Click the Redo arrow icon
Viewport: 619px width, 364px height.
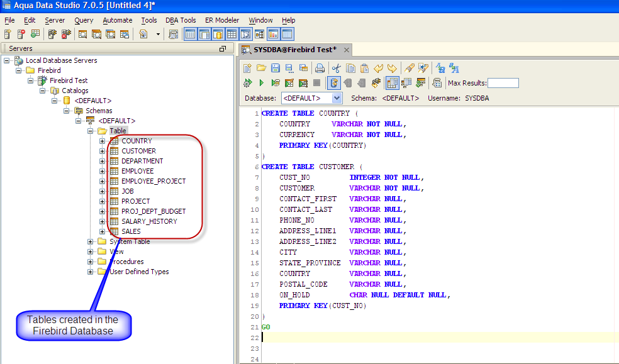pos(392,68)
